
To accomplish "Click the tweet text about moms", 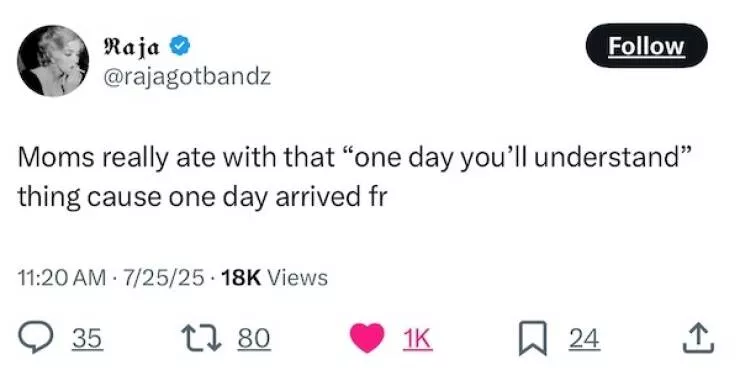I will coord(354,176).
